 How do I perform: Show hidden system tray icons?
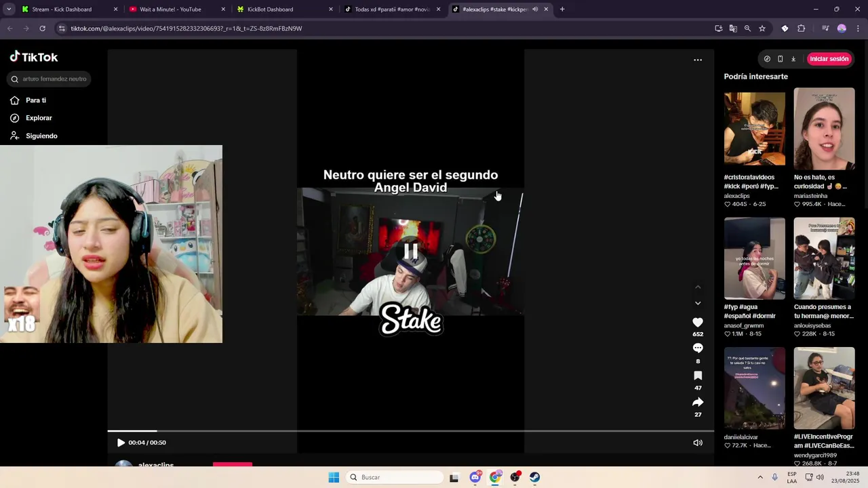coord(760,477)
